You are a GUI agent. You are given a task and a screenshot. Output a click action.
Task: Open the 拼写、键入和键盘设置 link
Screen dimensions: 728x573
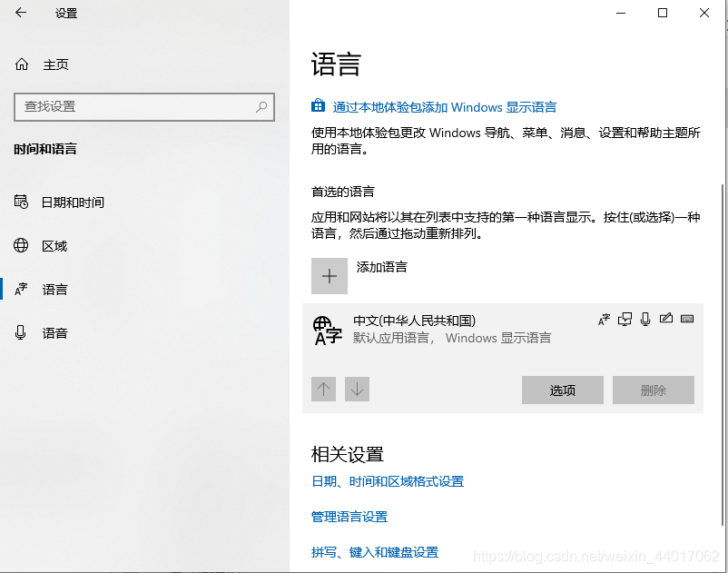coord(375,553)
